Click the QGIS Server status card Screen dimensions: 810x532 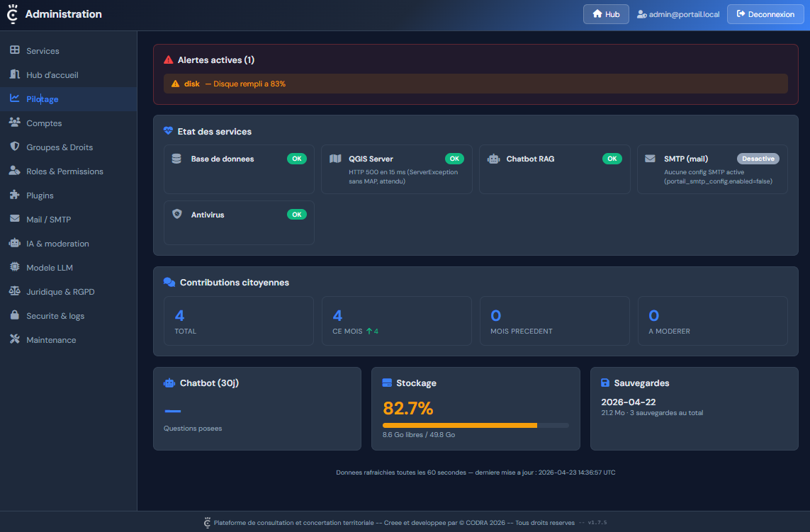coord(396,169)
